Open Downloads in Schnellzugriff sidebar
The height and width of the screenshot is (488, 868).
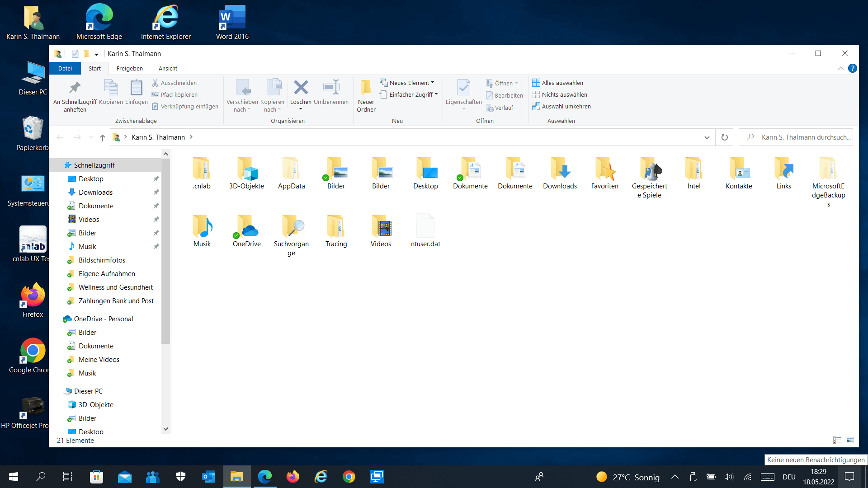(95, 192)
